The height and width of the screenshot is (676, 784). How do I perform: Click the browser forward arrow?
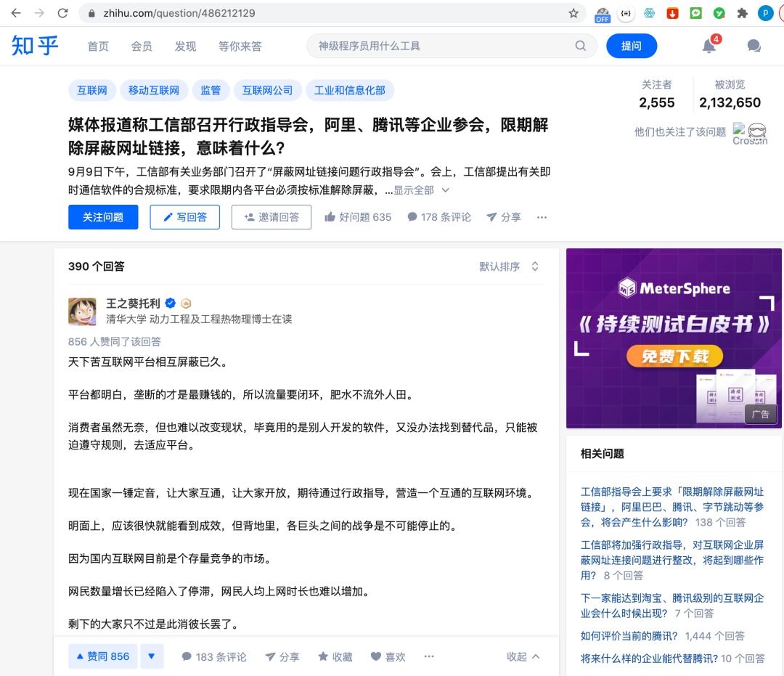click(x=39, y=13)
